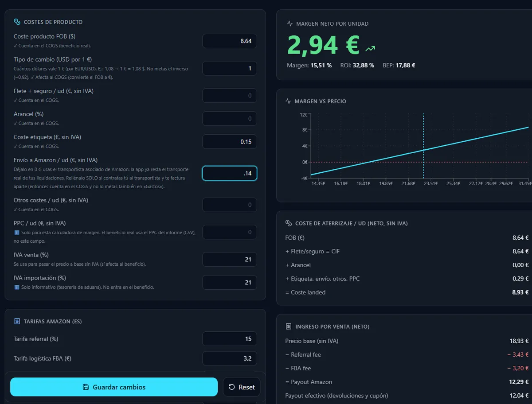Click the FBA fee amount − 3,20 €
Viewport: 532px width, 404px height.
tap(518, 369)
